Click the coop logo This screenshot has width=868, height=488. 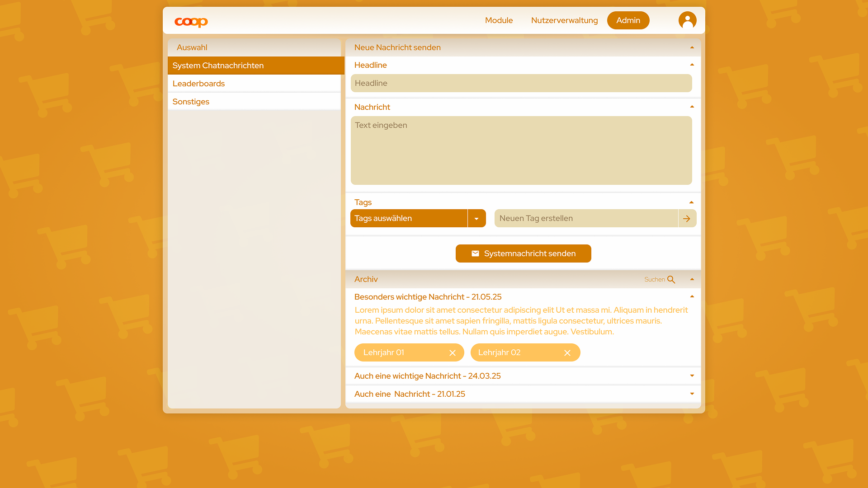[x=191, y=22]
